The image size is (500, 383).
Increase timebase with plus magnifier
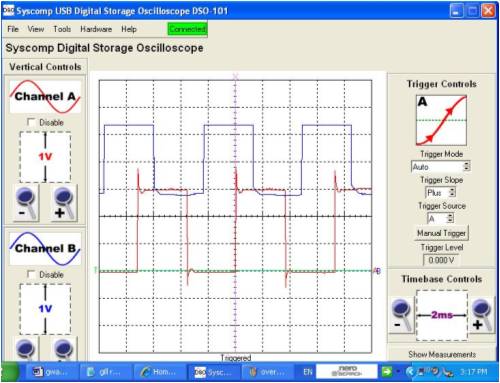[x=481, y=315]
